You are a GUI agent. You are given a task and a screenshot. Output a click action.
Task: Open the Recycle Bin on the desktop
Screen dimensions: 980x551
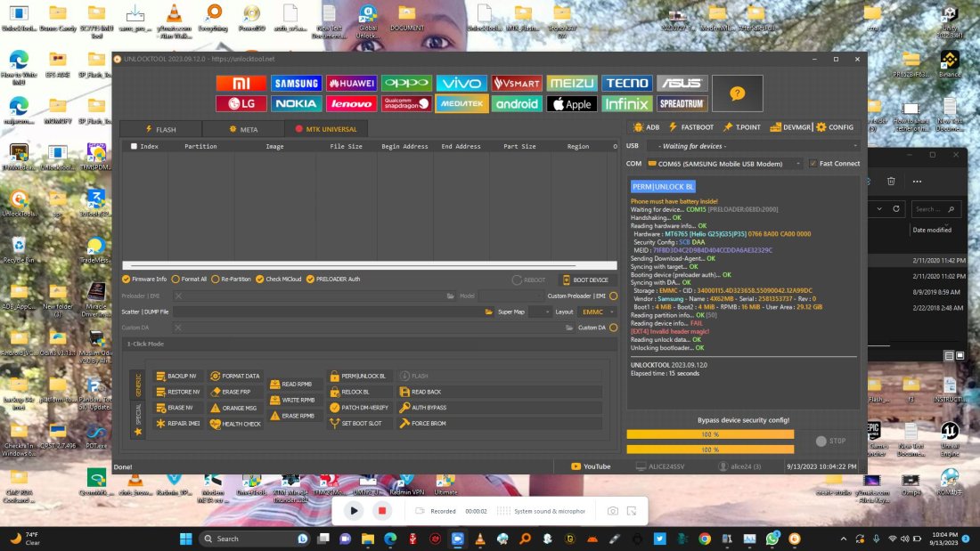click(19, 249)
